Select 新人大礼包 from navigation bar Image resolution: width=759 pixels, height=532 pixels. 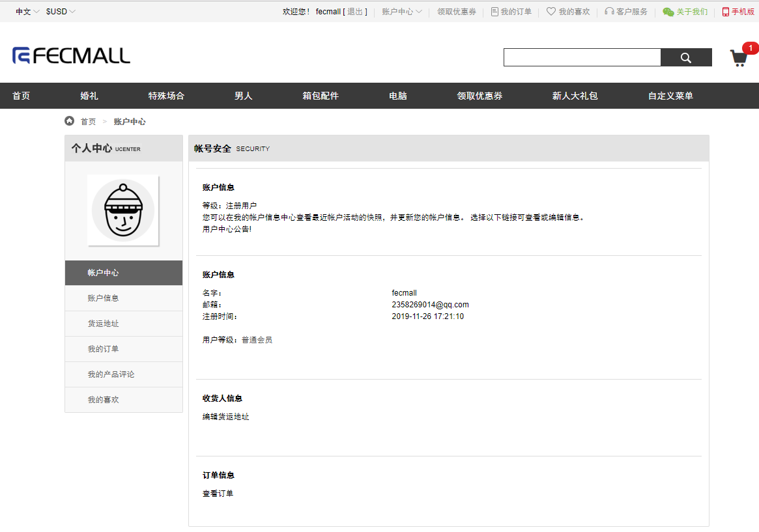pos(574,95)
